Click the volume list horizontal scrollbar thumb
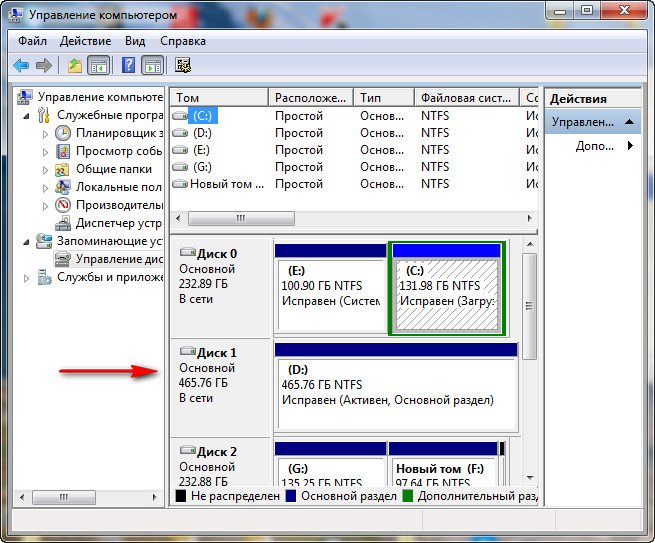Viewport: 655px width, 543px height. [241, 218]
